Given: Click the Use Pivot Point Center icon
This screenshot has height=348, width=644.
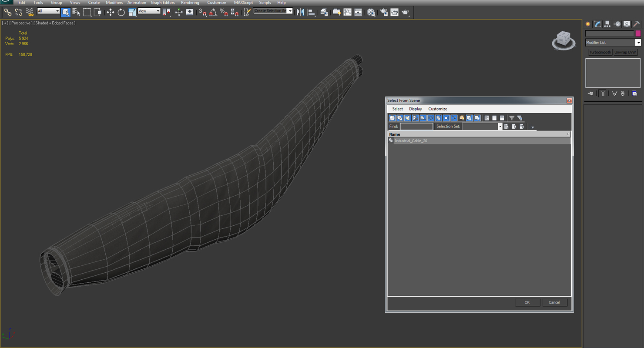Looking at the screenshot, I should pos(167,12).
